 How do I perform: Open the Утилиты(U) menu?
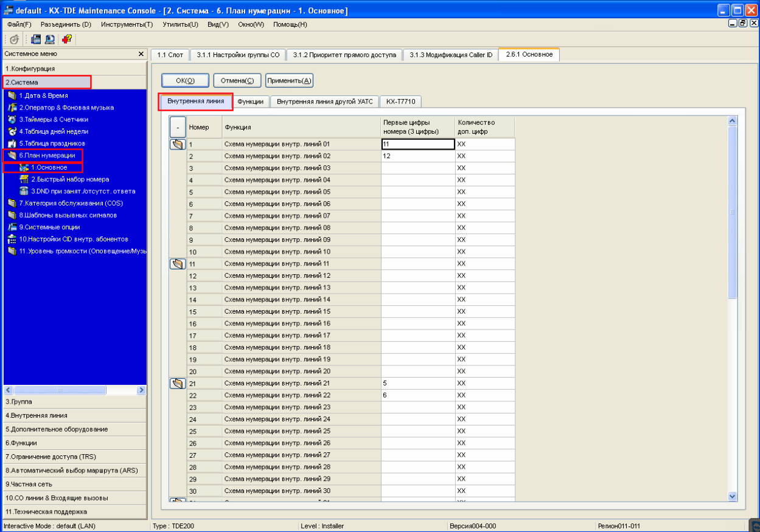[x=181, y=24]
